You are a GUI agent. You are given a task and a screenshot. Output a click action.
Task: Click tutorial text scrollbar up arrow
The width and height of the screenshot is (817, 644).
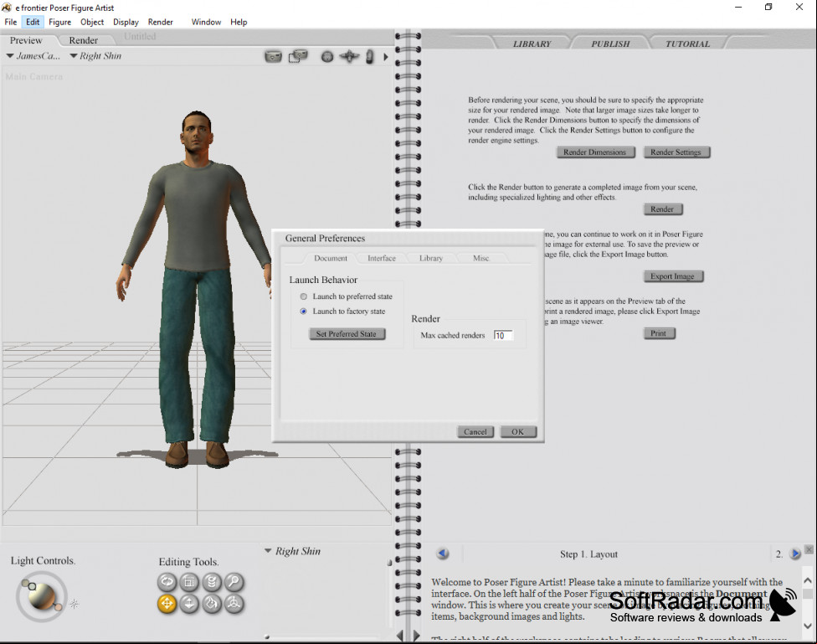coord(808,580)
